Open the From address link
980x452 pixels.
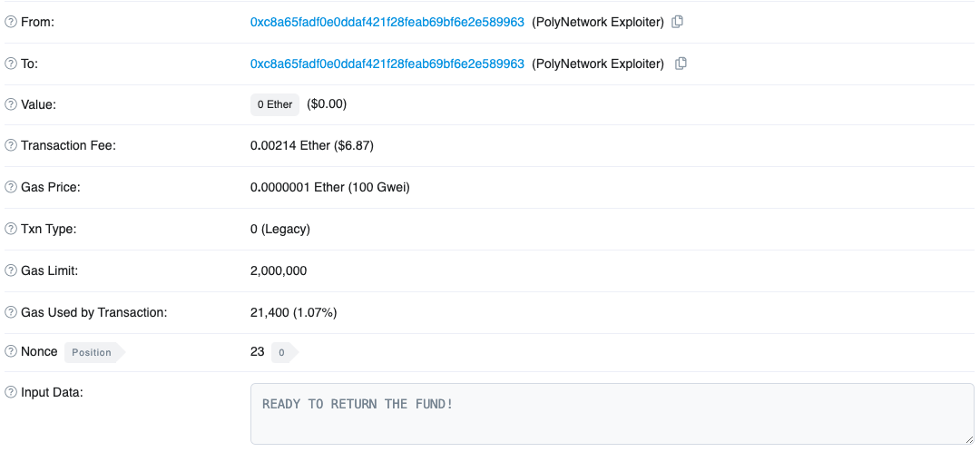(x=387, y=22)
